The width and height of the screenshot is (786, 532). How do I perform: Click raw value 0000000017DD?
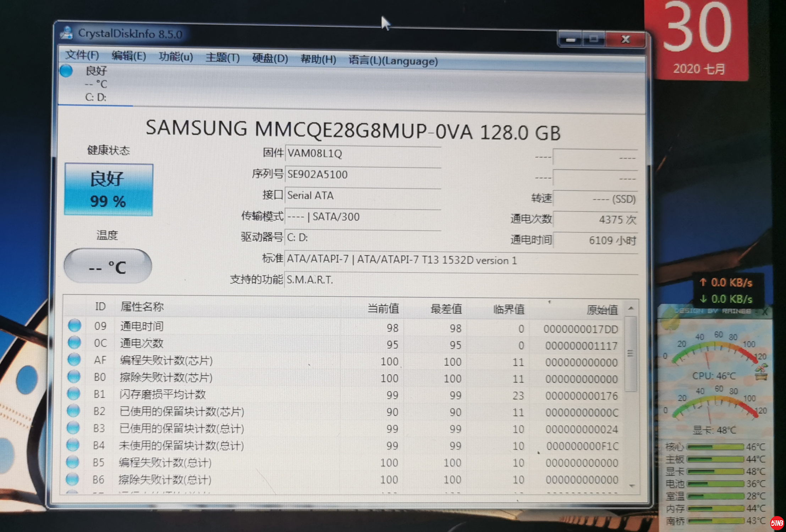click(581, 329)
